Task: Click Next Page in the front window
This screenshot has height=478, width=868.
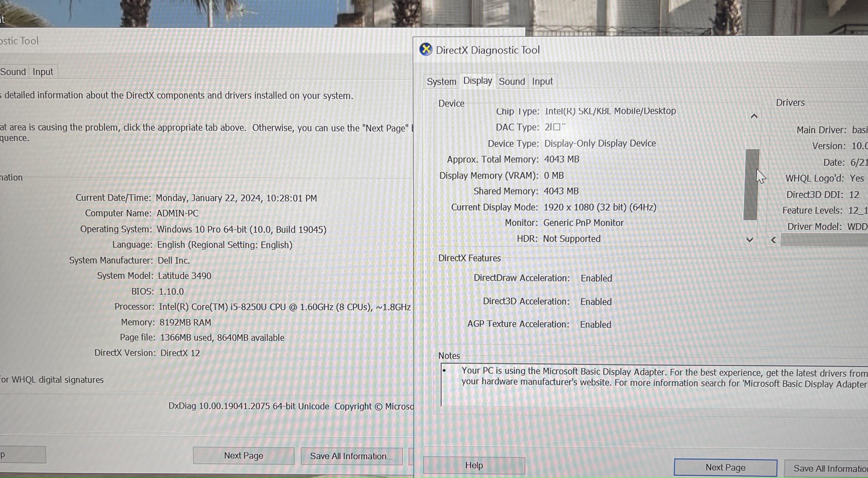Action: 725,467
